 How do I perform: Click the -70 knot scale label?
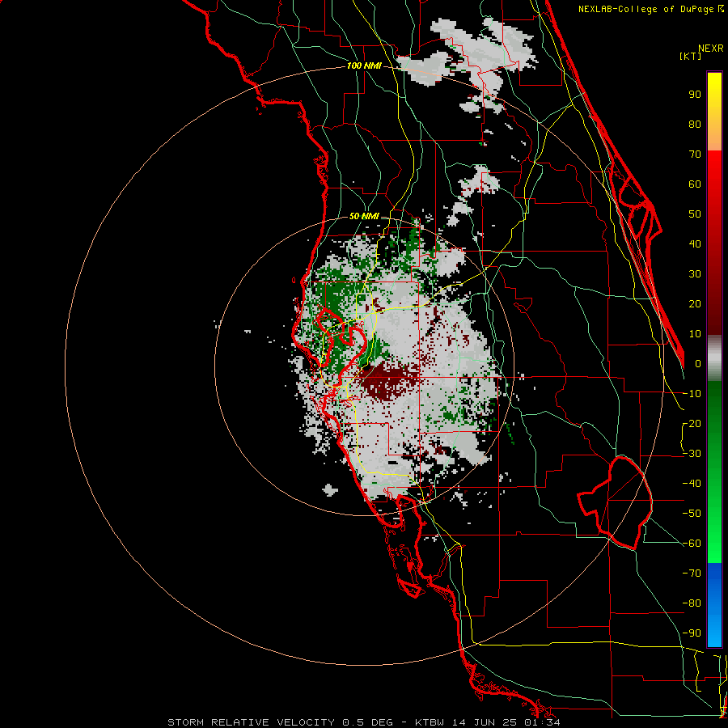tap(692, 574)
